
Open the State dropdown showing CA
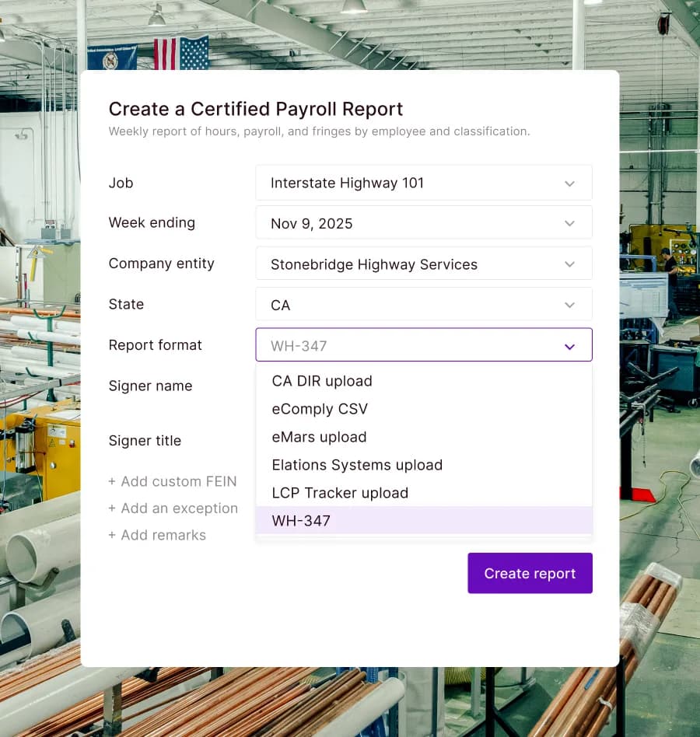coord(424,305)
